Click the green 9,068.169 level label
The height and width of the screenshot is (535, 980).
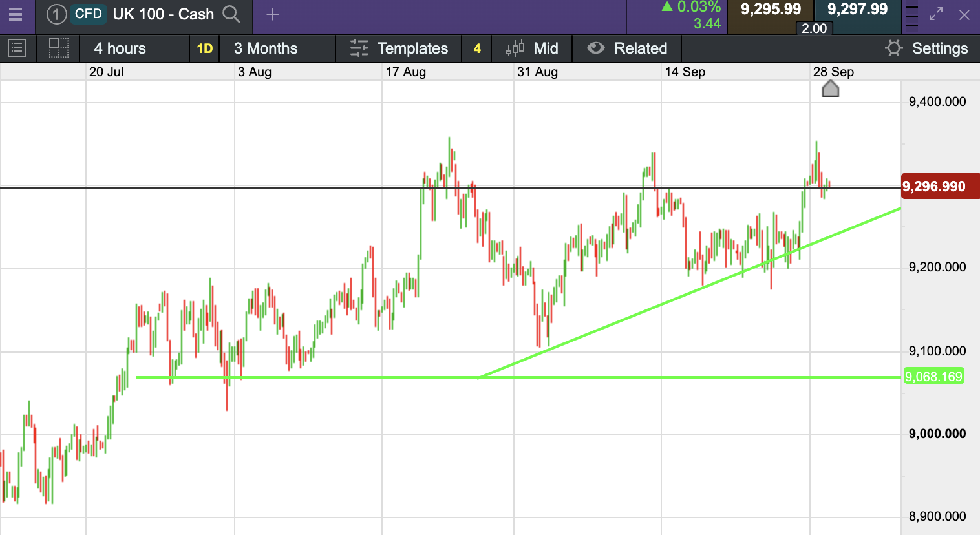(x=933, y=377)
